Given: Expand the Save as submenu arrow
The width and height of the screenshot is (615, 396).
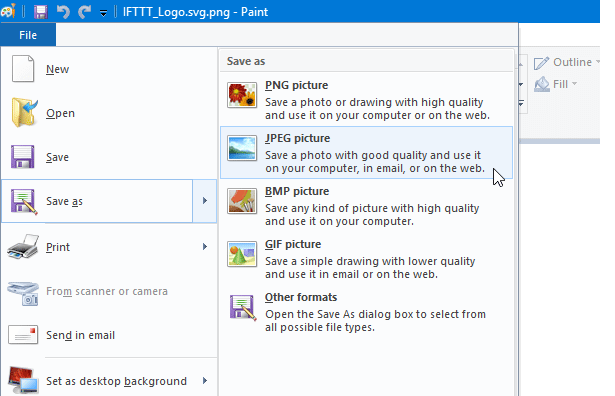Looking at the screenshot, I should click(x=205, y=201).
